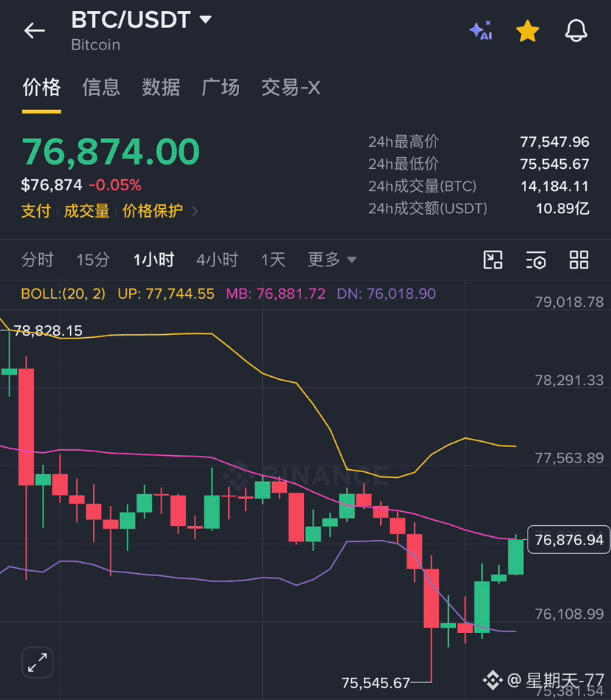Tap the 24h成交额(USDT) value 10.89亿
Screen dimensions: 611x700
coord(563,208)
